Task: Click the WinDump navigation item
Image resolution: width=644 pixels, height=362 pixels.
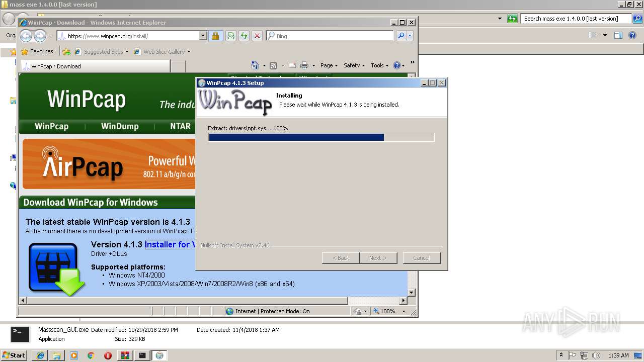Action: click(x=120, y=126)
